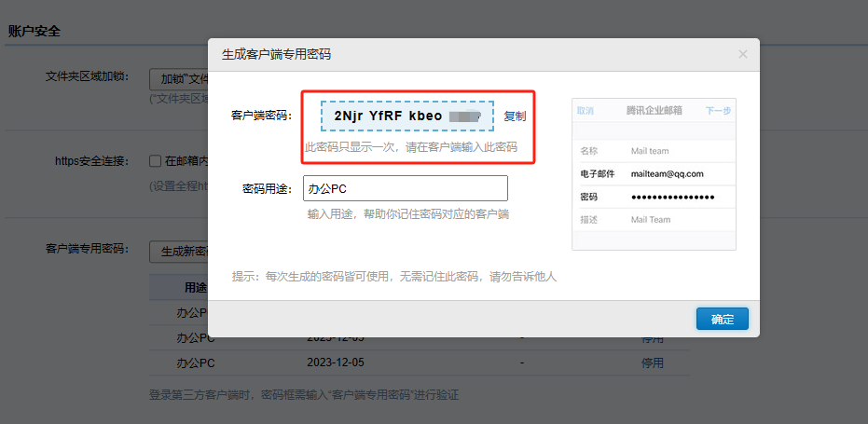This screenshot has height=424, width=868.
Task: Select the generated password text box
Action: point(407,116)
